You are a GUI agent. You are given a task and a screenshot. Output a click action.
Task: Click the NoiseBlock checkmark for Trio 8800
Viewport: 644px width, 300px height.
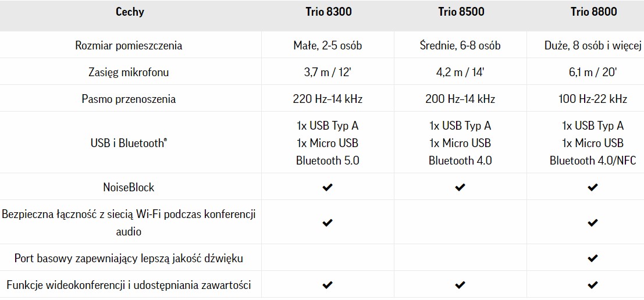[x=593, y=187]
